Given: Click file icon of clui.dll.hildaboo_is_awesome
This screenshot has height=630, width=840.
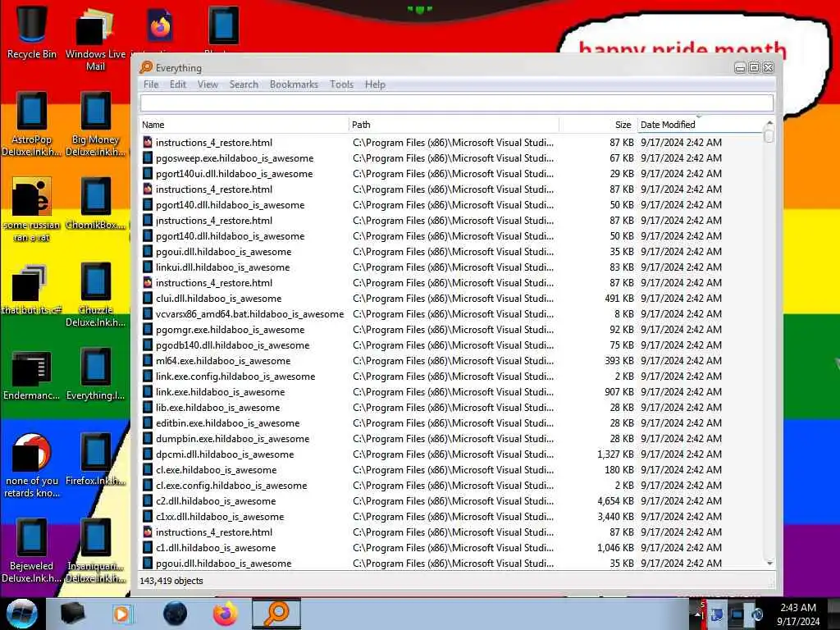Looking at the screenshot, I should 148,299.
